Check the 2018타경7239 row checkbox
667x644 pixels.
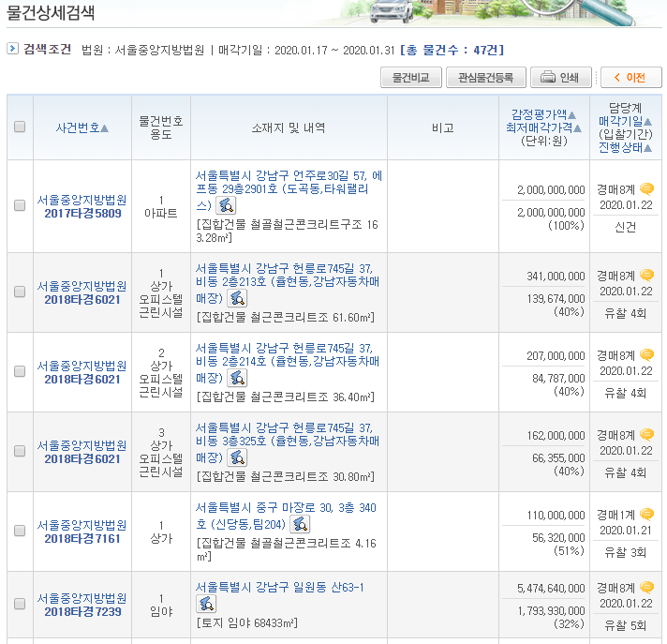[x=20, y=604]
